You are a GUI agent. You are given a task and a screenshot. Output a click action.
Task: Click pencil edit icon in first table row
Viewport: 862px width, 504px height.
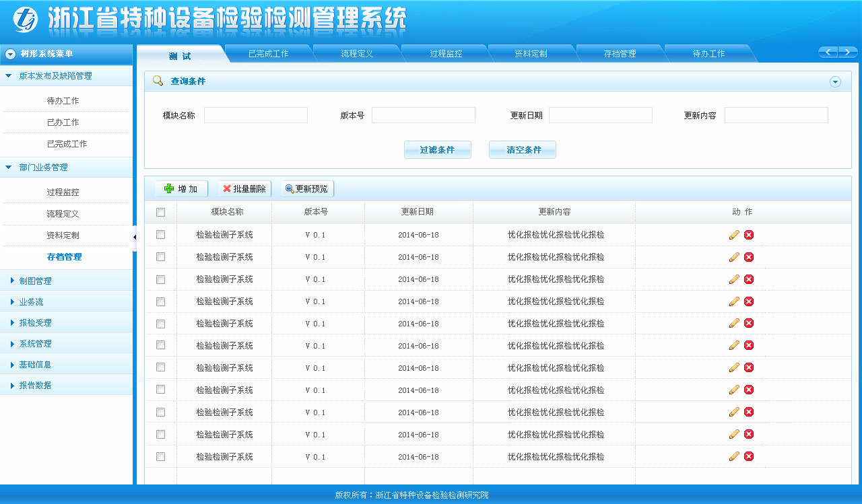734,235
